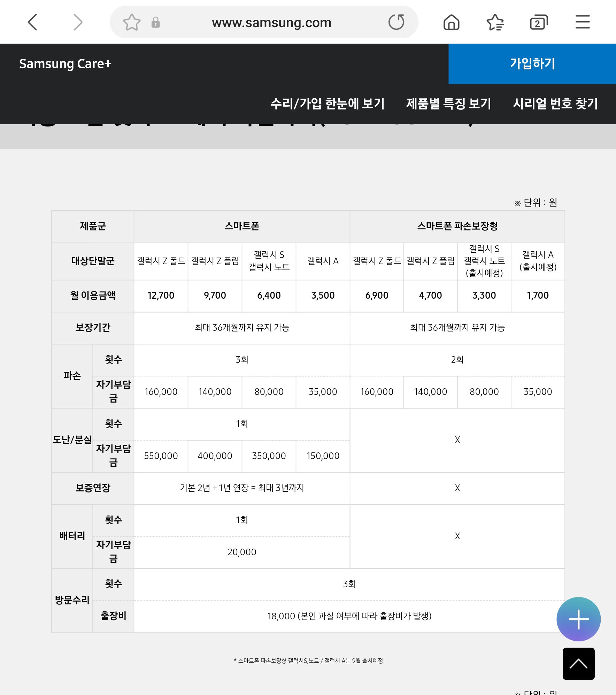The height and width of the screenshot is (695, 616).
Task: Open the Samsung Care+ title link
Action: [x=65, y=64]
